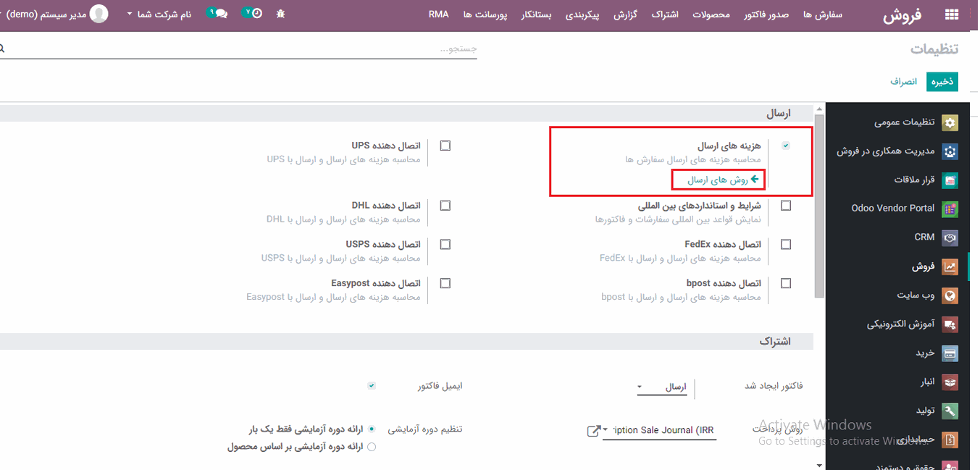
Task: Click the settings search field
Action: 239,49
